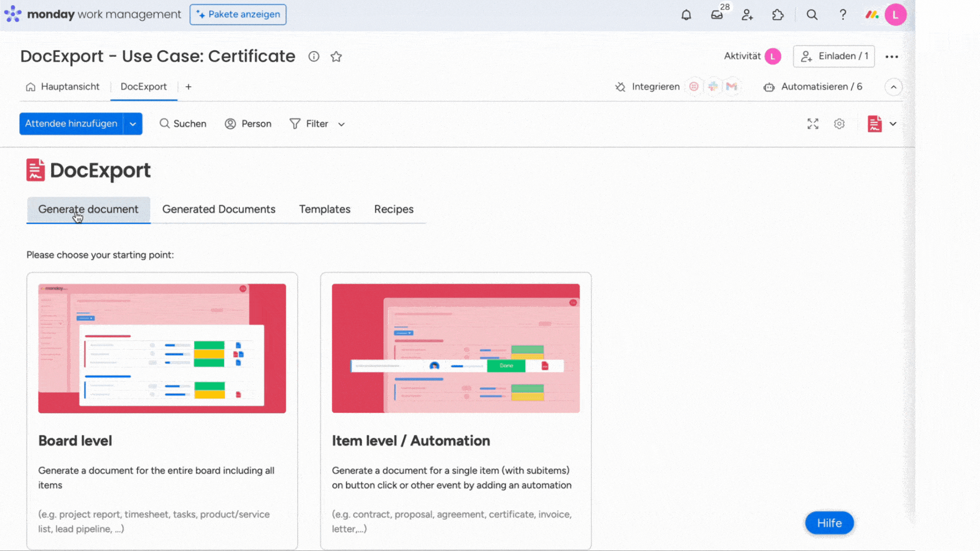Click Einladen / 1 button
This screenshot has width=980, height=551.
click(x=834, y=56)
